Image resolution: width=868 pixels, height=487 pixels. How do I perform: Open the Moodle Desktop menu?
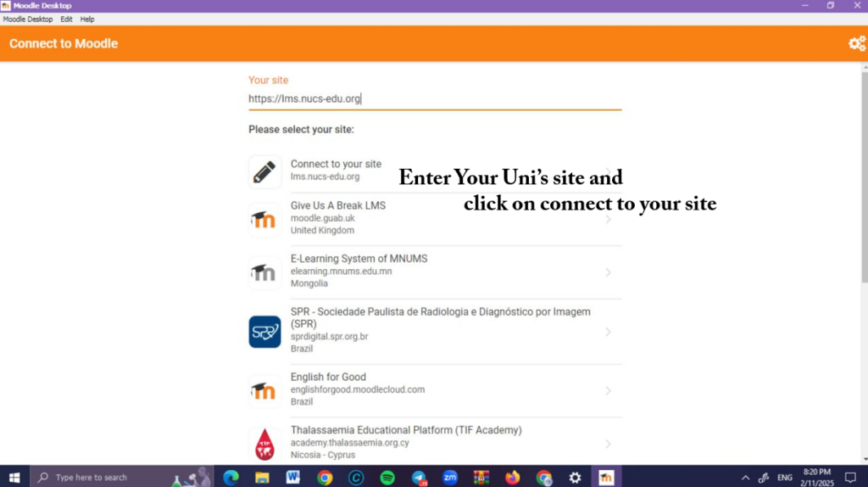28,19
